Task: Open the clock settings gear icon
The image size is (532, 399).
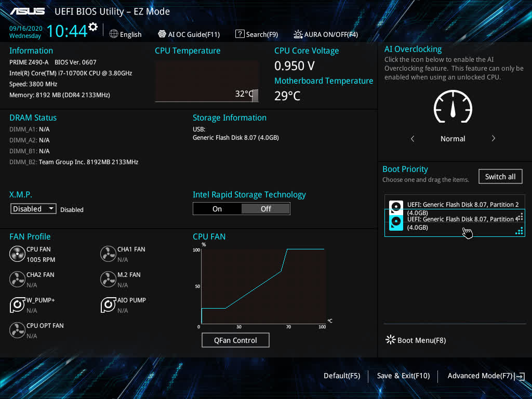Action: (93, 27)
